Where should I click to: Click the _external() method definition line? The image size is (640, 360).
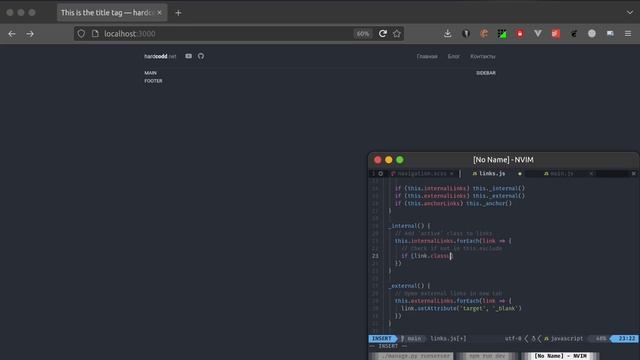[410, 286]
